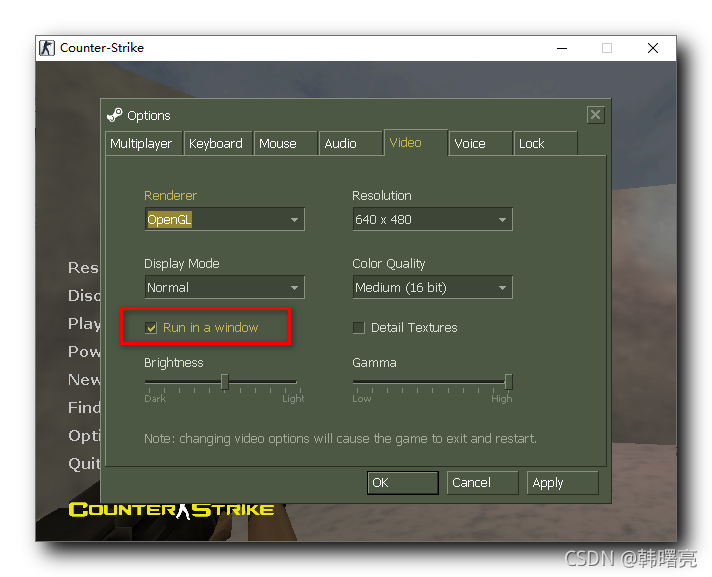The image size is (712, 577).
Task: Switch to the Multiplayer tab
Action: (x=143, y=143)
